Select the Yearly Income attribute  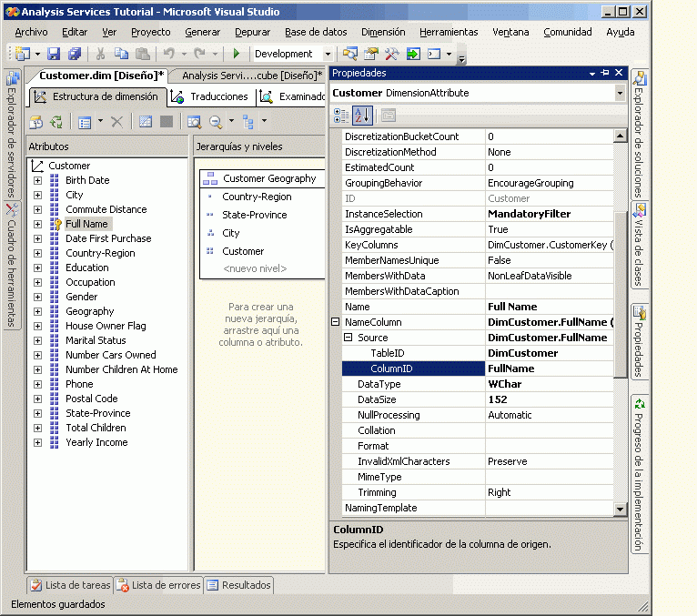pos(96,442)
